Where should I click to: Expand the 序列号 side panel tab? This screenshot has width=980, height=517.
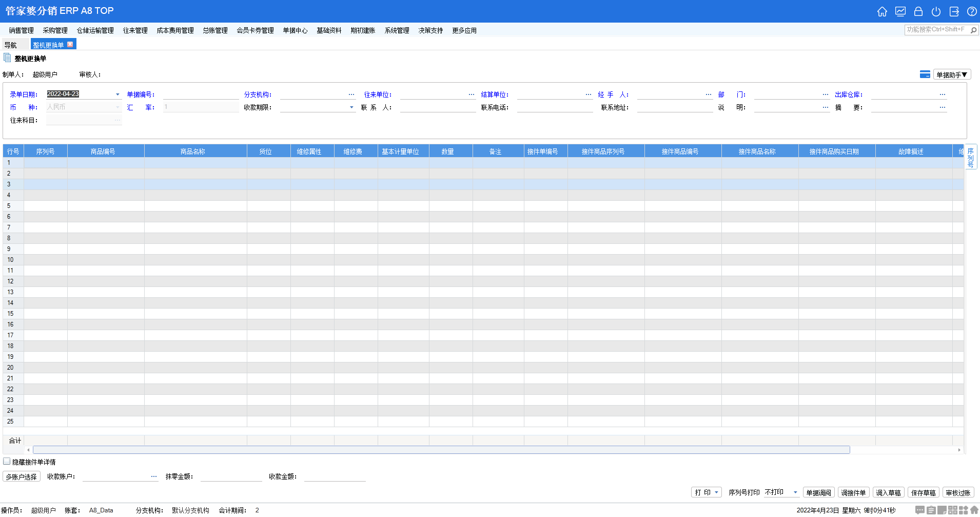970,157
